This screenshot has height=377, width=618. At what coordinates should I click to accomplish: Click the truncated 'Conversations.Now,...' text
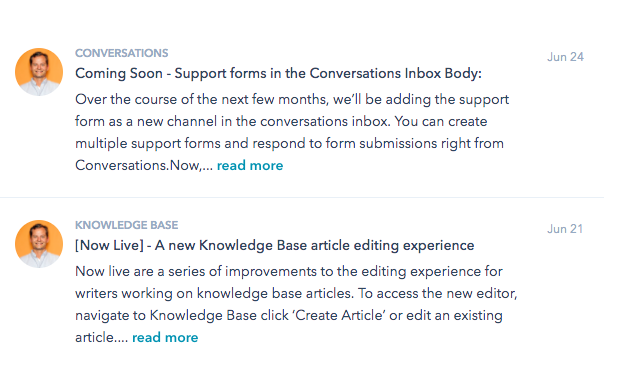tap(144, 165)
